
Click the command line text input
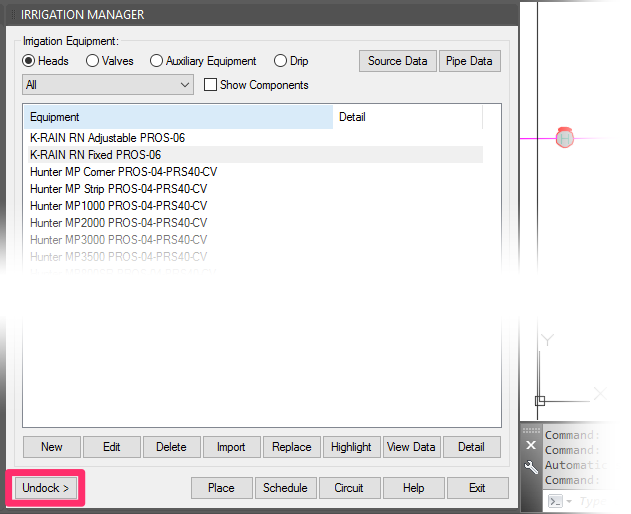pyautogui.click(x=596, y=502)
